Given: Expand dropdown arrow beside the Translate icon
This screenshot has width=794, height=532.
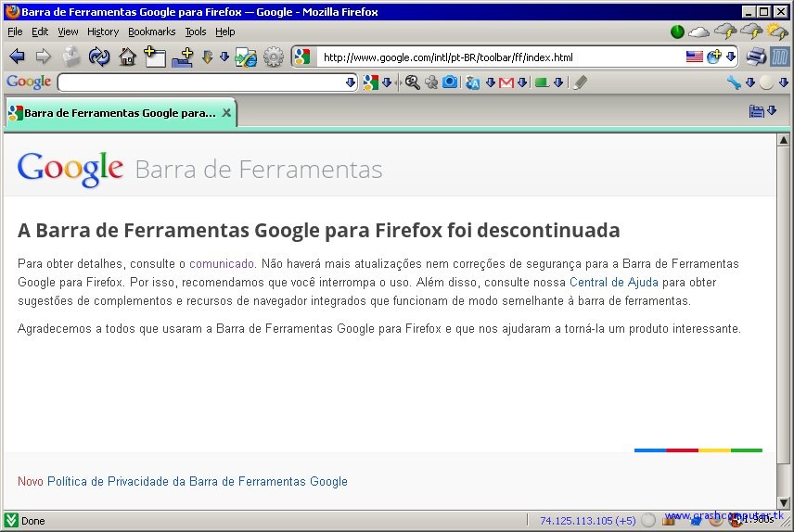Looking at the screenshot, I should point(490,82).
